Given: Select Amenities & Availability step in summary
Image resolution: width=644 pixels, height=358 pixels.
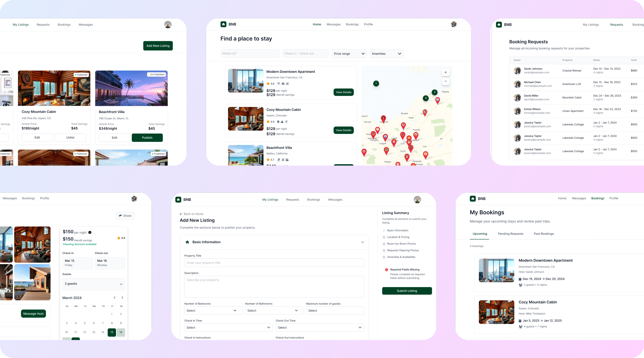Looking at the screenshot, I should (401, 257).
